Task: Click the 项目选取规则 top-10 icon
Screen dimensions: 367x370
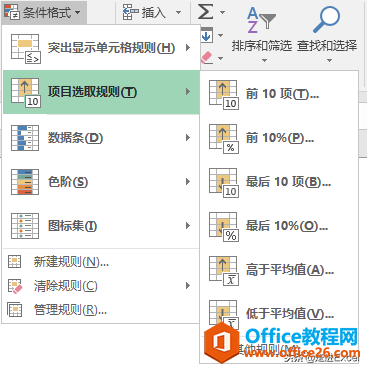Action: (x=26, y=93)
